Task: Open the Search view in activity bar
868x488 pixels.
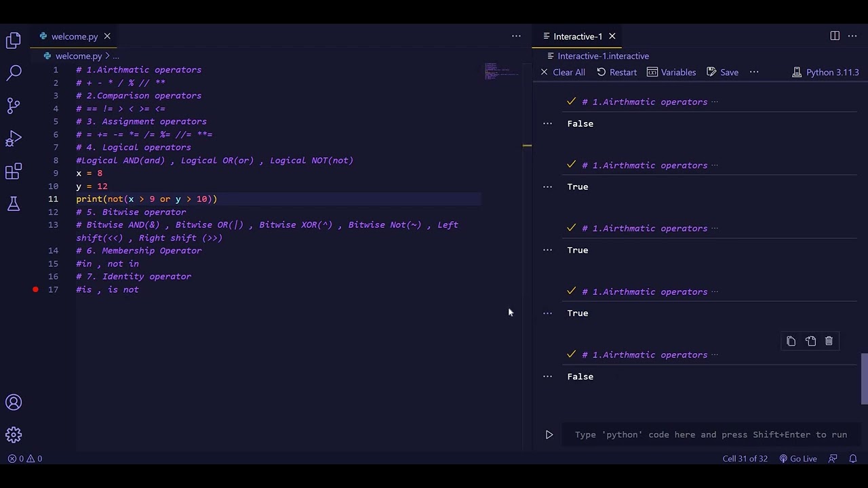Action: (x=14, y=73)
